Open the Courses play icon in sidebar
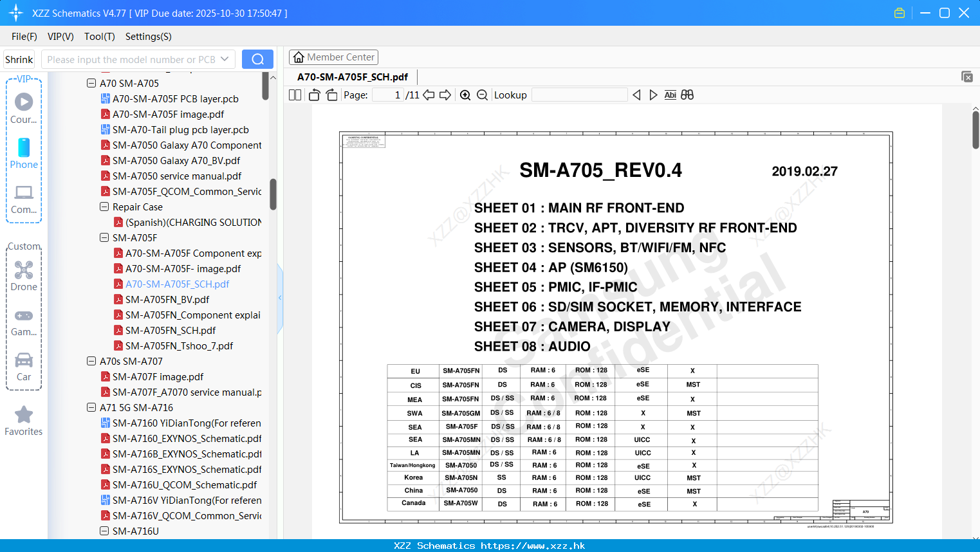980x552 pixels. [x=24, y=102]
